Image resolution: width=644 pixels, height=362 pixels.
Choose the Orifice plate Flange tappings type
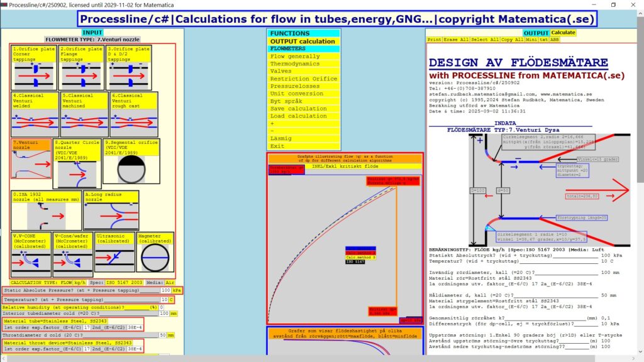[x=81, y=67]
